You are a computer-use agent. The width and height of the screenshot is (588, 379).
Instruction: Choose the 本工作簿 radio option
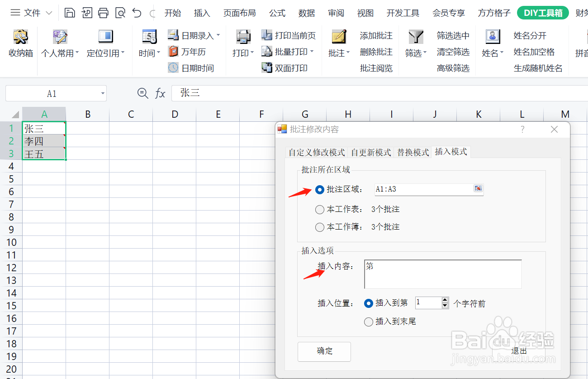[x=320, y=227]
